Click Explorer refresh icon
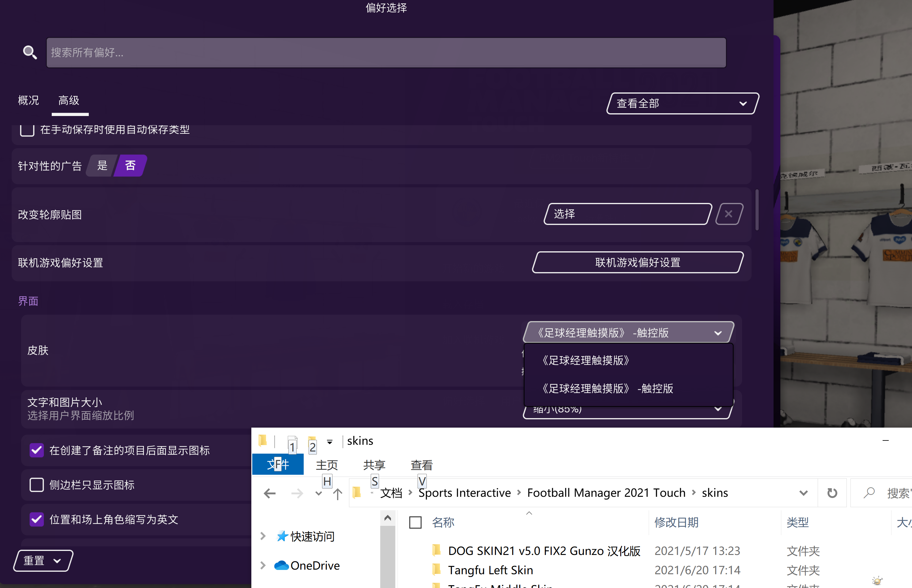Screen dimensions: 912x588 tap(832, 493)
